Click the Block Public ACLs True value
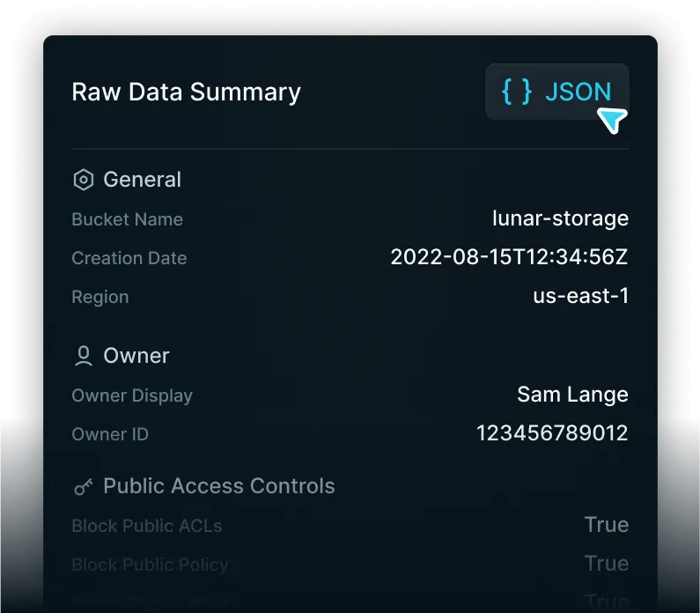The height and width of the screenshot is (613, 700). [606, 525]
